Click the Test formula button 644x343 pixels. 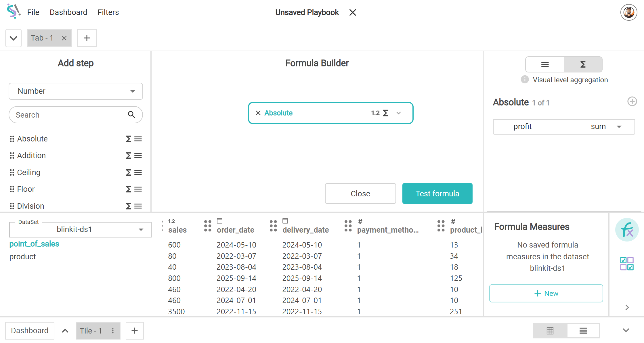437,193
